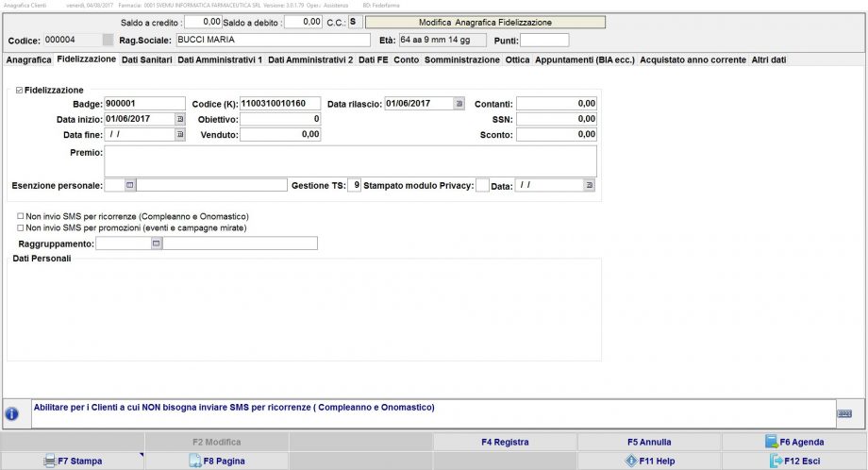Exit using F12 Esci
This screenshot has height=470, width=868.
pyautogui.click(x=793, y=461)
